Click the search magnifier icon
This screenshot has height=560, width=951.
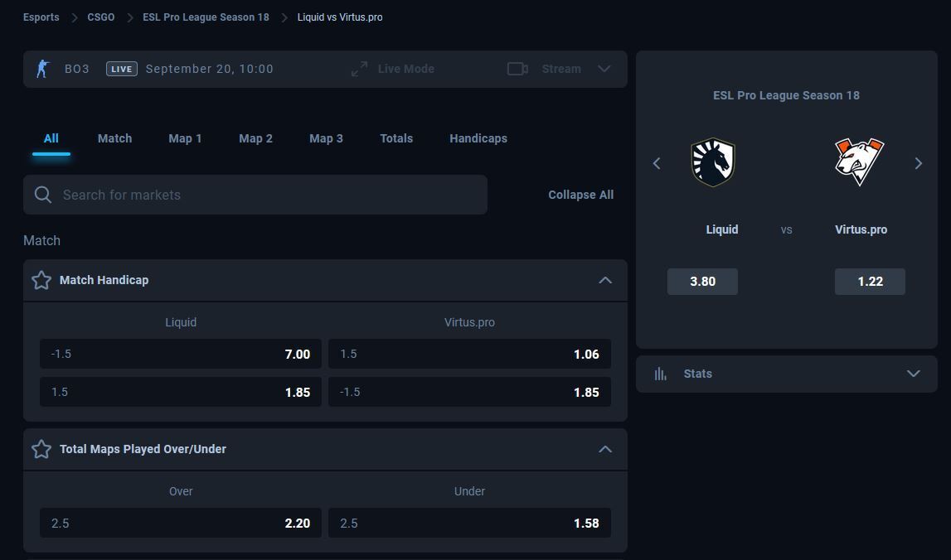pos(43,195)
